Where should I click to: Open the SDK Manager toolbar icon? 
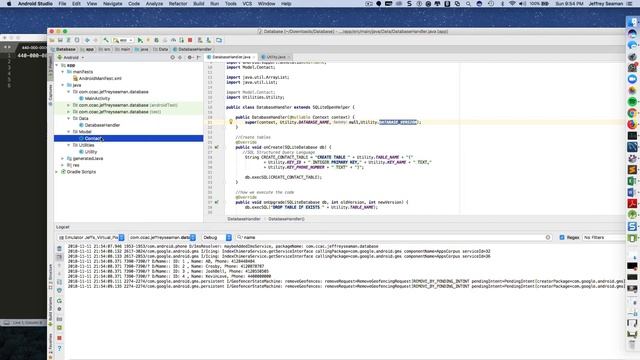209,40
